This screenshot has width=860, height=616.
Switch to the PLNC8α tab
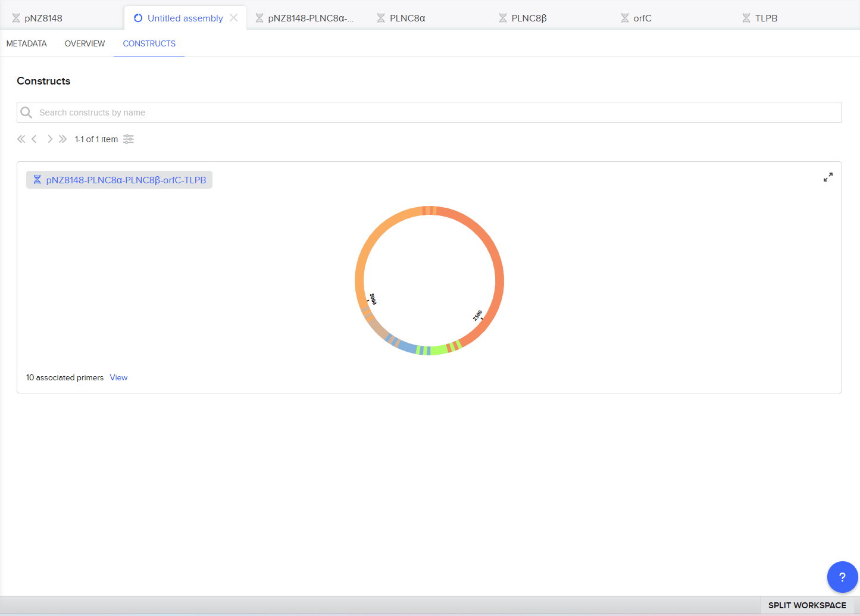click(x=407, y=18)
